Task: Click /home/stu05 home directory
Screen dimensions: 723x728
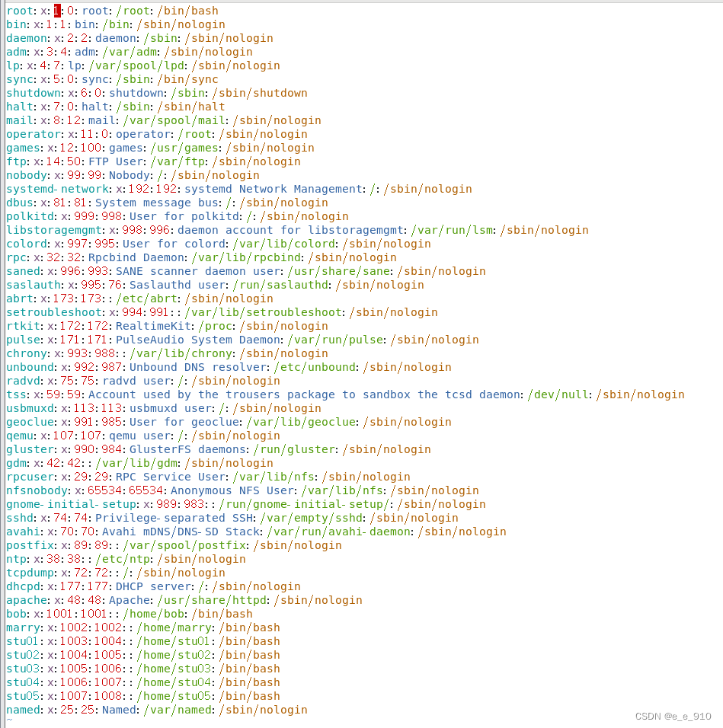Action: pyautogui.click(x=174, y=695)
